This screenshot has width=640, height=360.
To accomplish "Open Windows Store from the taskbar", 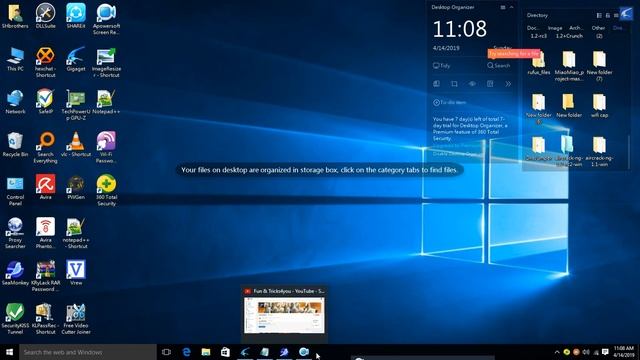I will (225, 352).
